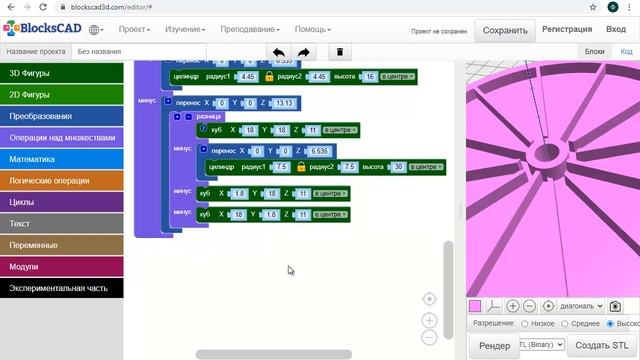Click the axes toggle icon in viewer
This screenshot has height=360, width=640.
(493, 306)
